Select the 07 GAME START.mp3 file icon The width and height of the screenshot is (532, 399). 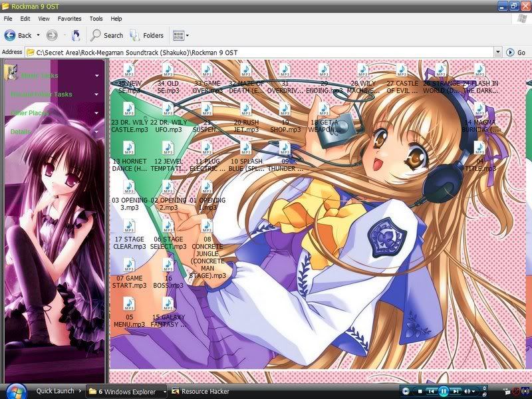129,265
